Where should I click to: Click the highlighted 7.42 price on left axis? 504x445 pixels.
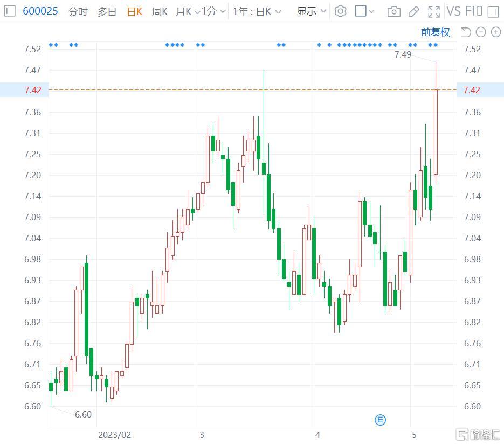pyautogui.click(x=33, y=90)
